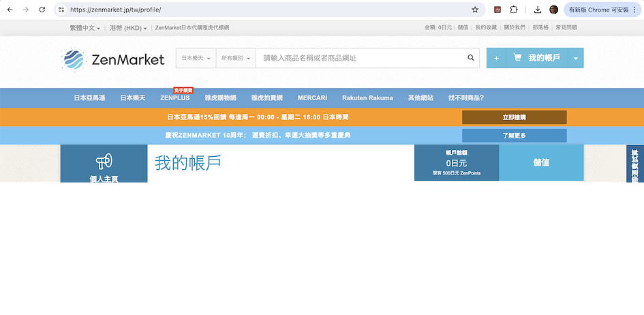Open the Chrome extensions puzzle icon

pyautogui.click(x=513, y=10)
